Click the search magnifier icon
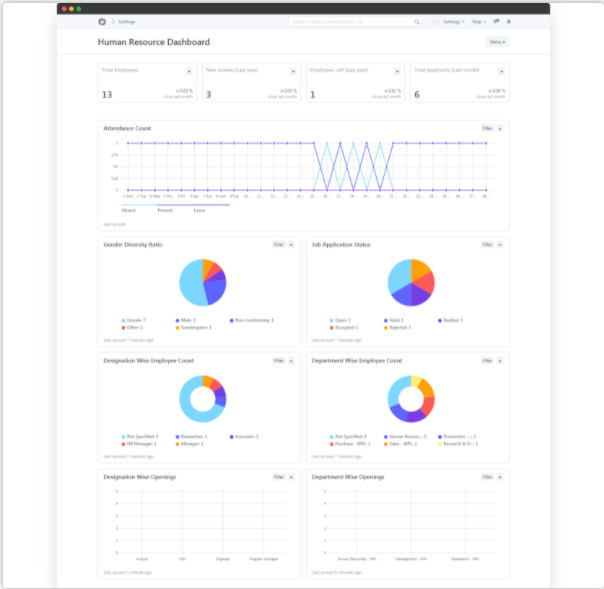The height and width of the screenshot is (589, 604). [417, 21]
